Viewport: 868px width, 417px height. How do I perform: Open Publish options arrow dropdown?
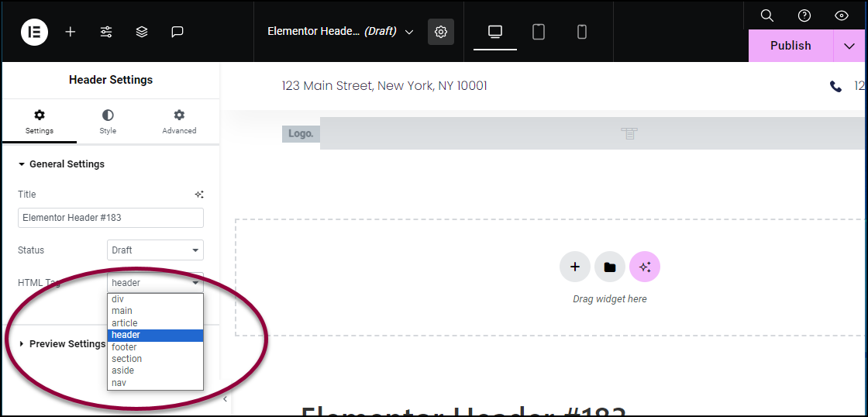pos(849,46)
